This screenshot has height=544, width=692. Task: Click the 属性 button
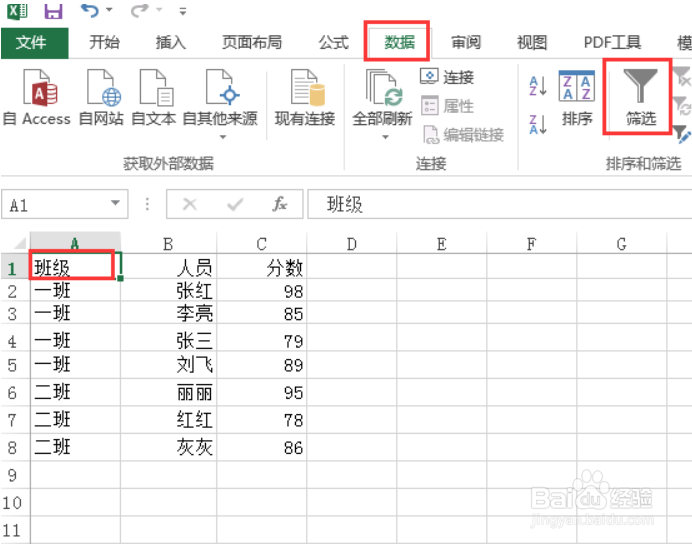coord(447,106)
